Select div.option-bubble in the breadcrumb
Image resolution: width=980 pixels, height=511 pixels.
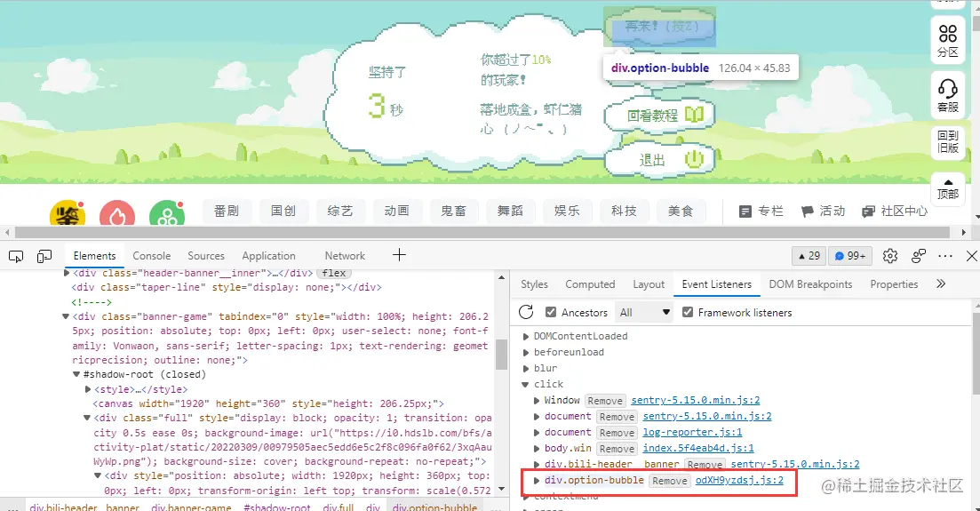coord(434,507)
